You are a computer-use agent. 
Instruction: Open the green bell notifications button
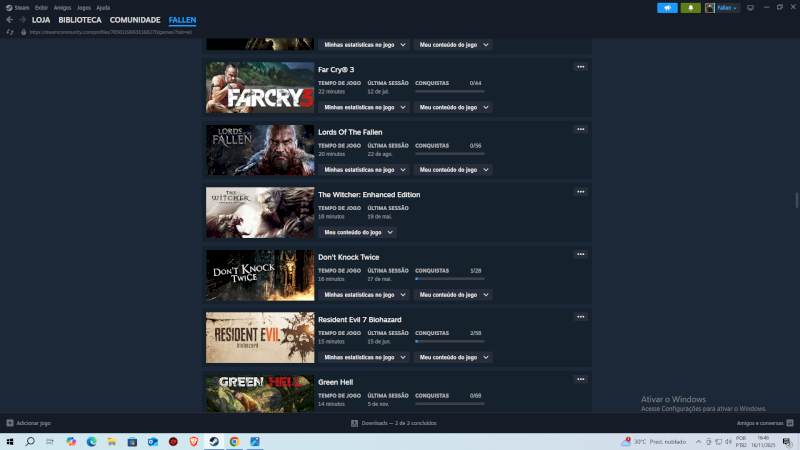point(690,8)
